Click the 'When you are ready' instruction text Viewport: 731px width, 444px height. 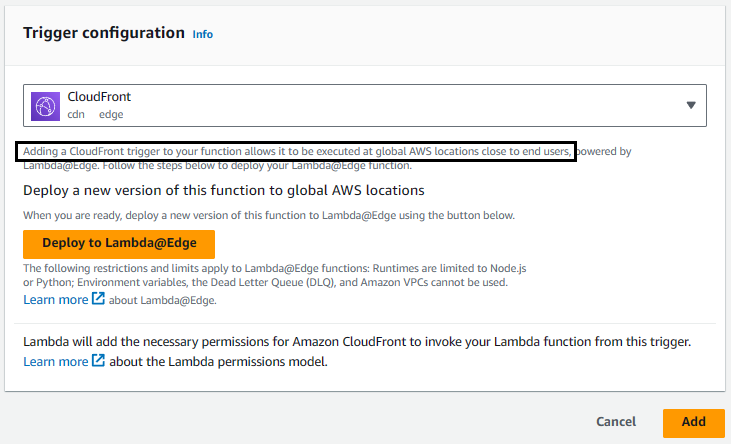[x=269, y=215]
